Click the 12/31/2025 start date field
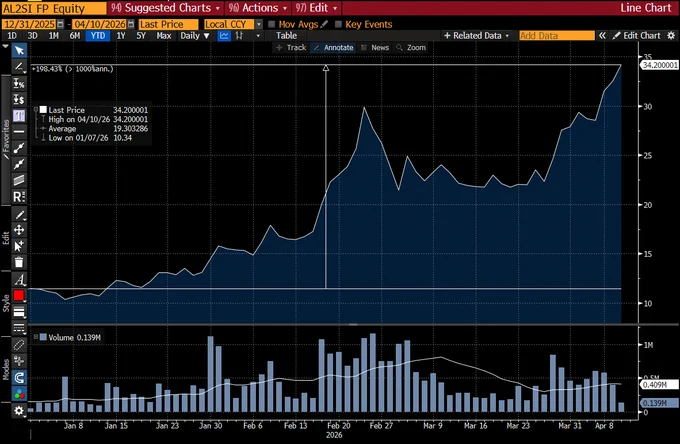Viewport: 680px width, 444px height. (29, 24)
